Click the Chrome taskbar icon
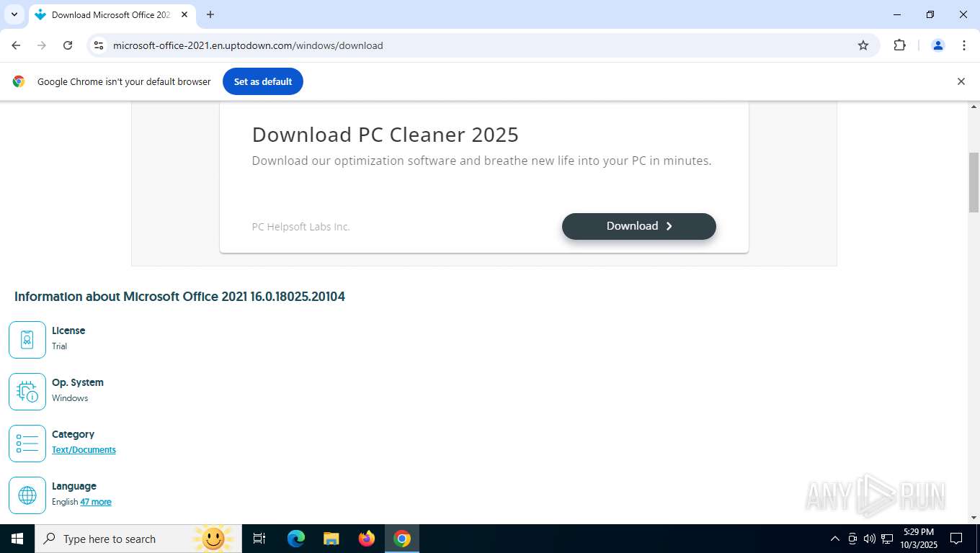Viewport: 980px width, 553px height. [x=402, y=539]
